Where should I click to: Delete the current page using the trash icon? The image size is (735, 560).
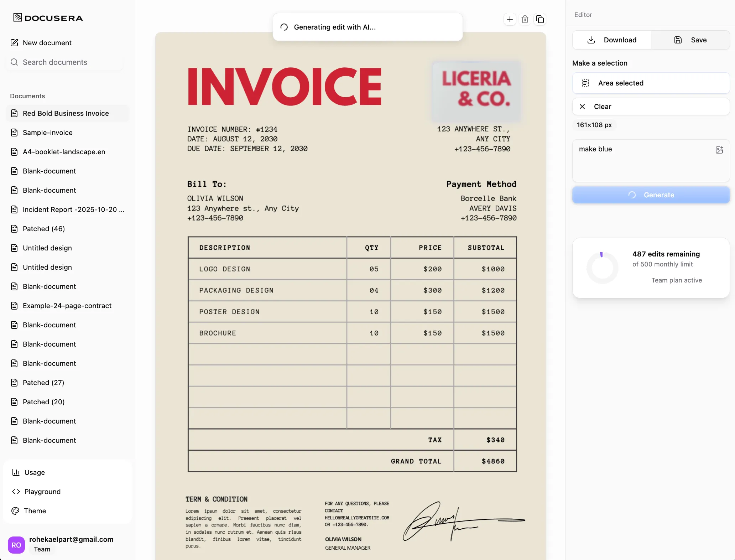pos(525,19)
